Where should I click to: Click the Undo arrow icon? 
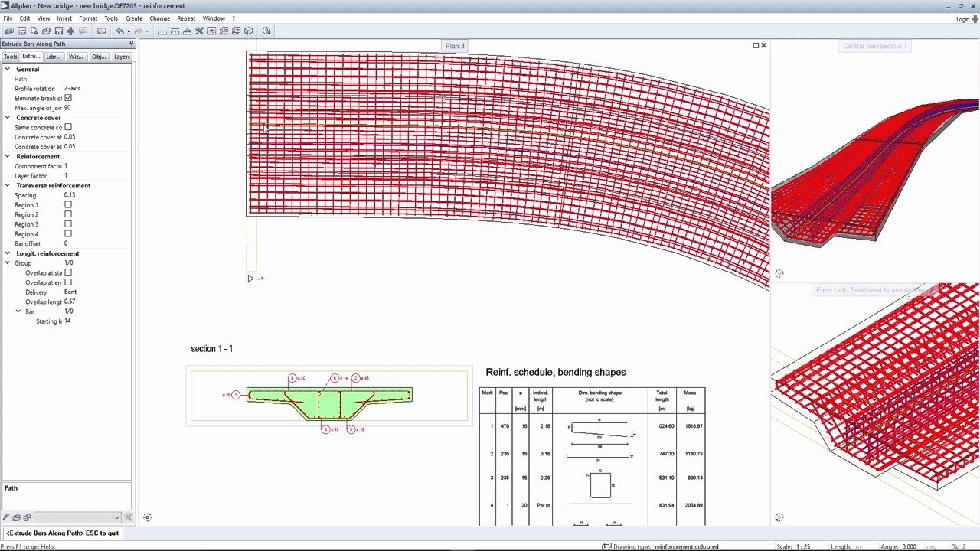[x=120, y=31]
